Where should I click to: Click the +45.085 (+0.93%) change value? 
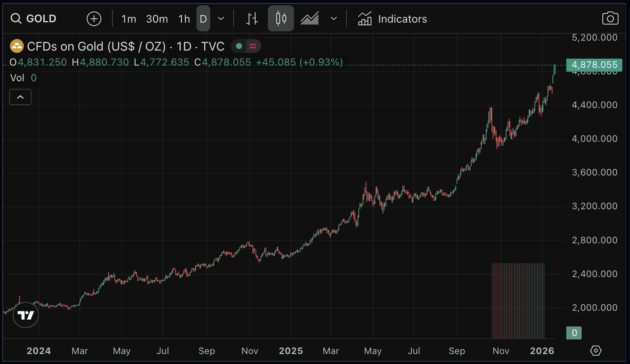click(299, 62)
